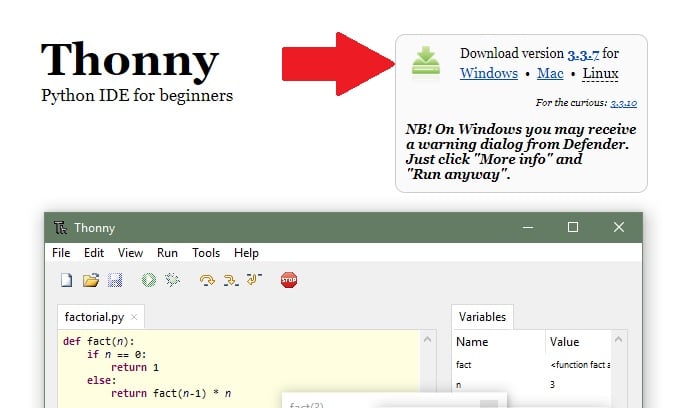This screenshot has width=687, height=408.
Task: Click the Open file folder icon
Action: [91, 280]
